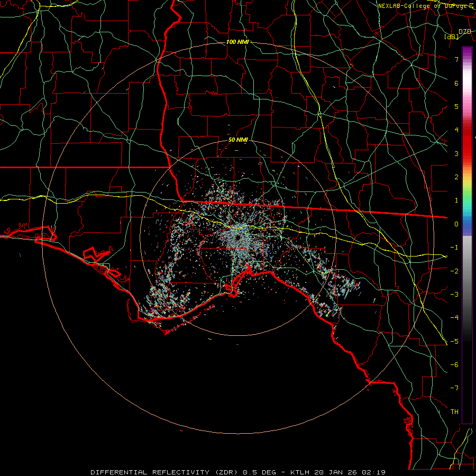This screenshot has height=476, width=476.
Task: Click the "TH" threshold label on the scale
Action: [x=454, y=412]
